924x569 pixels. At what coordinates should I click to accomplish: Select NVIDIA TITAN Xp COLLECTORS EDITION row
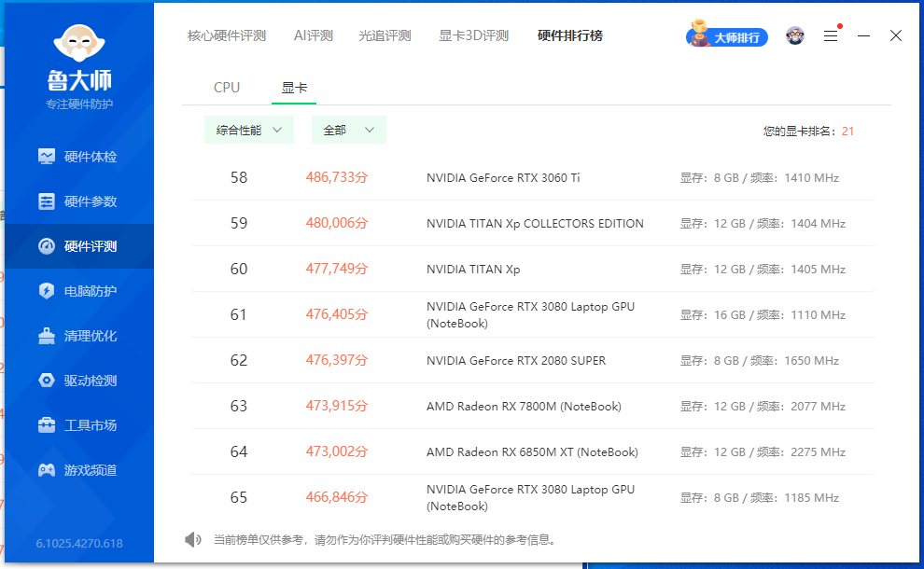click(x=533, y=223)
